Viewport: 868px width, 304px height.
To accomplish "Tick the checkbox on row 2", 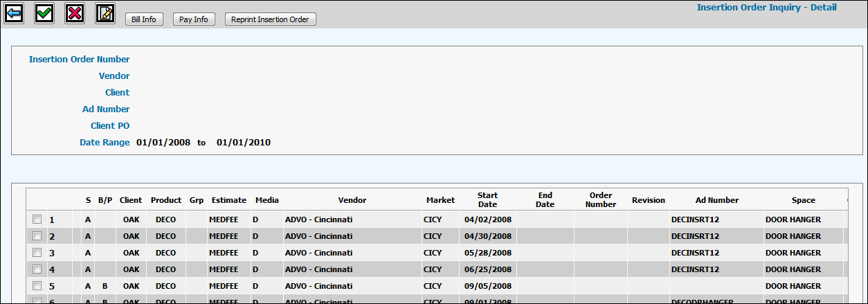I will coord(37,236).
